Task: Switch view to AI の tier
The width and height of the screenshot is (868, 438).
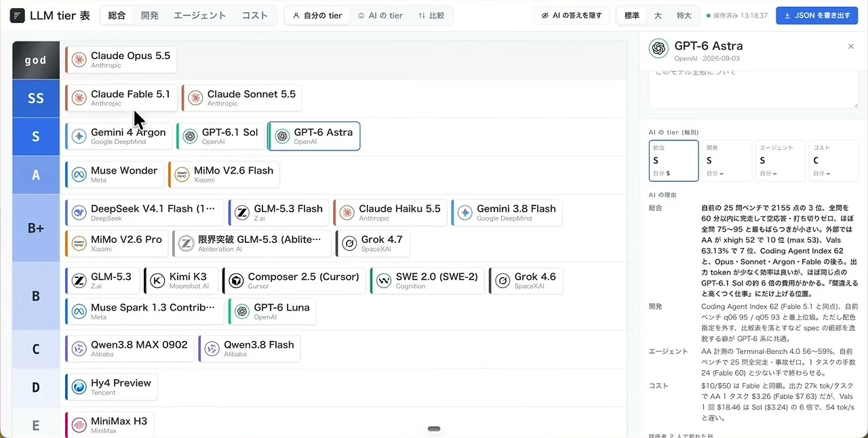Action: point(380,16)
